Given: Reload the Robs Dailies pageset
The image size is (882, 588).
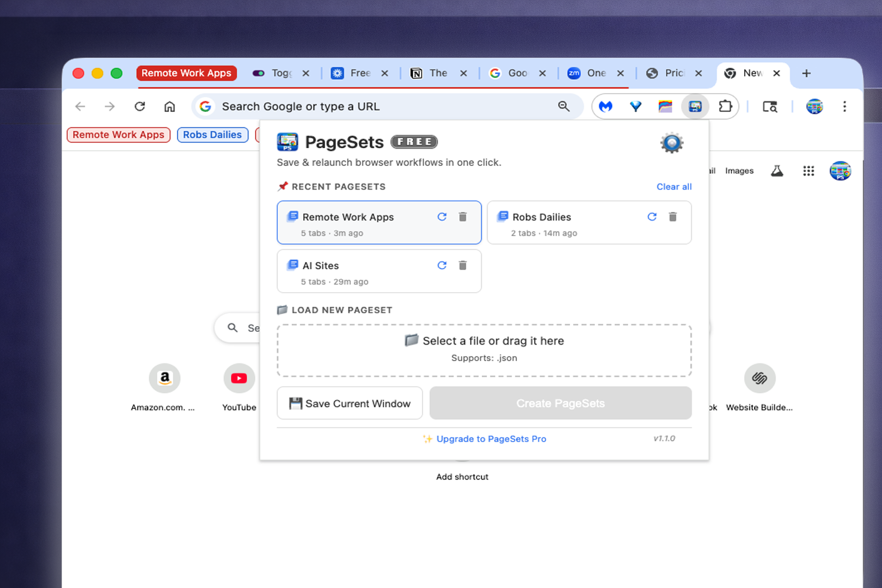Looking at the screenshot, I should [x=652, y=216].
